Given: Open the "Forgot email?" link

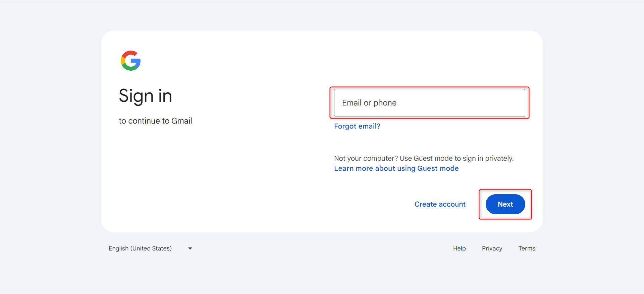Looking at the screenshot, I should click(357, 126).
